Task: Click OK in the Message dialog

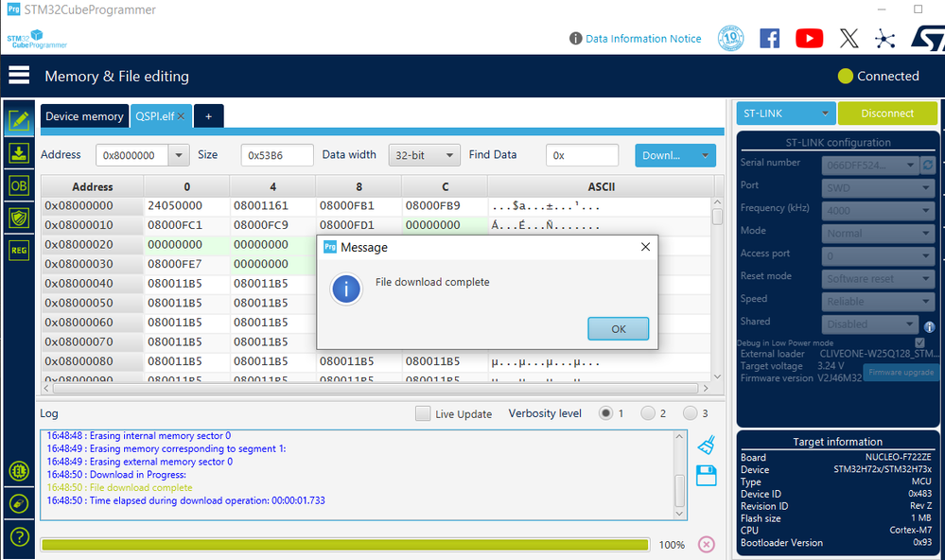Action: point(619,328)
